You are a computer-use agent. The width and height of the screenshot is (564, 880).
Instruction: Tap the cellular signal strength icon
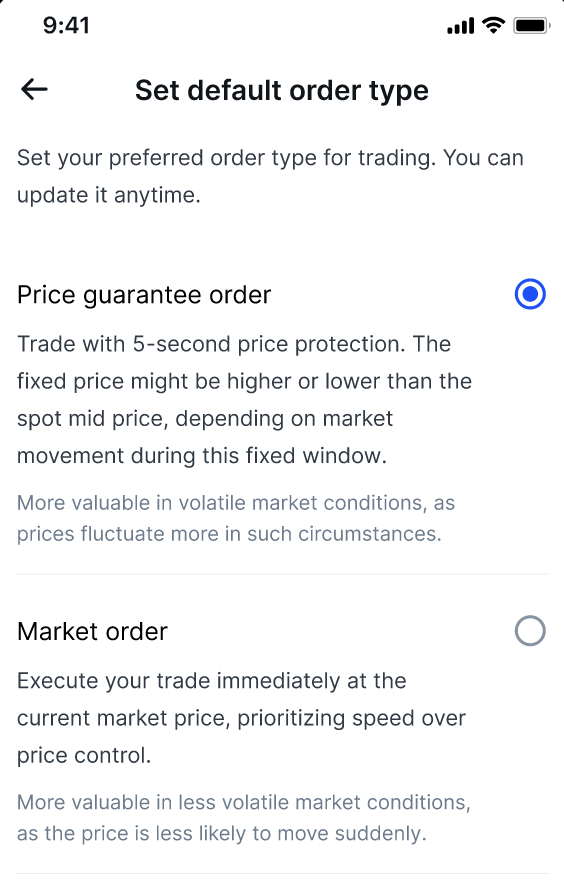(x=460, y=26)
